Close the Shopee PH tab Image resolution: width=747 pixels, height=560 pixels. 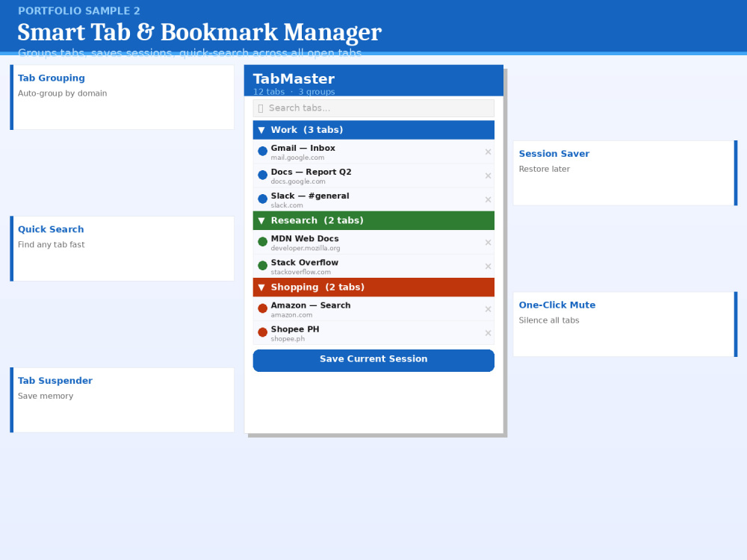pyautogui.click(x=488, y=333)
